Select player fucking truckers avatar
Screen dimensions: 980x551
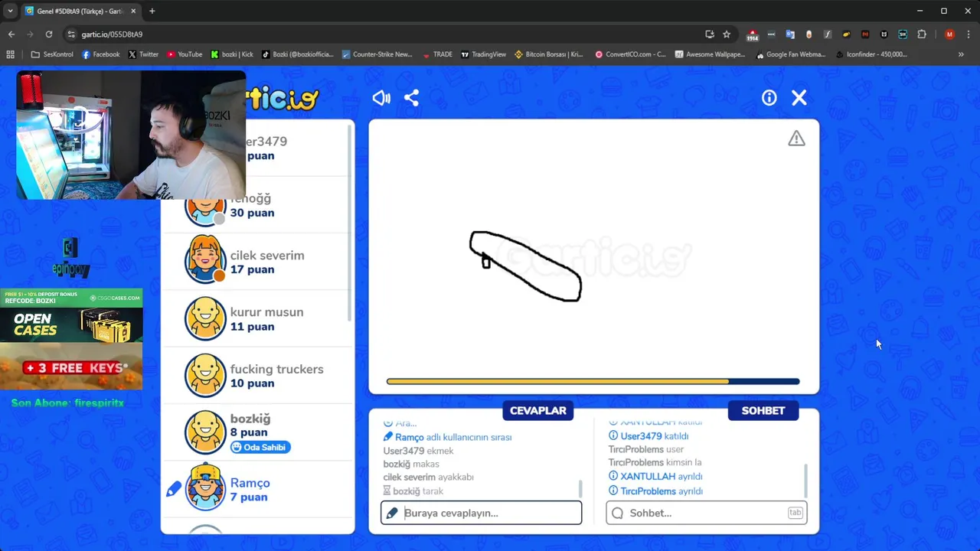coord(205,376)
